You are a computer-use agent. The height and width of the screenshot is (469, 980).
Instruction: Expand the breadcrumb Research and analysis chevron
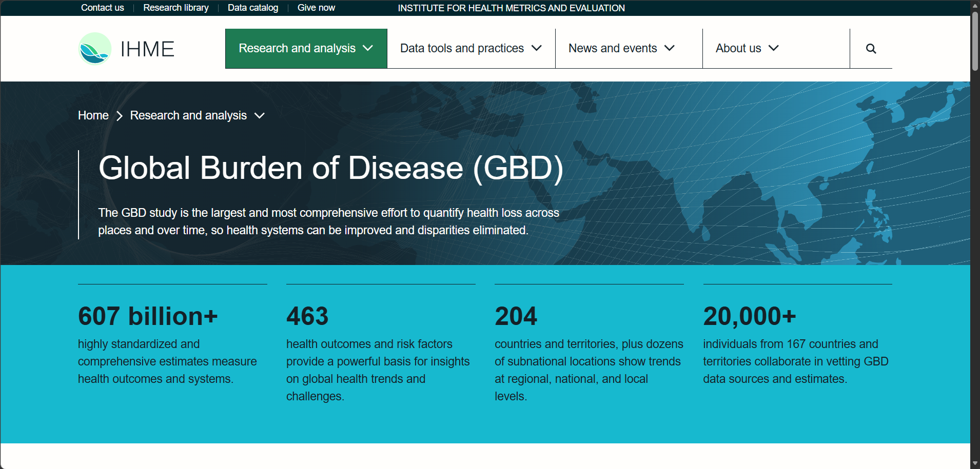[x=260, y=116]
